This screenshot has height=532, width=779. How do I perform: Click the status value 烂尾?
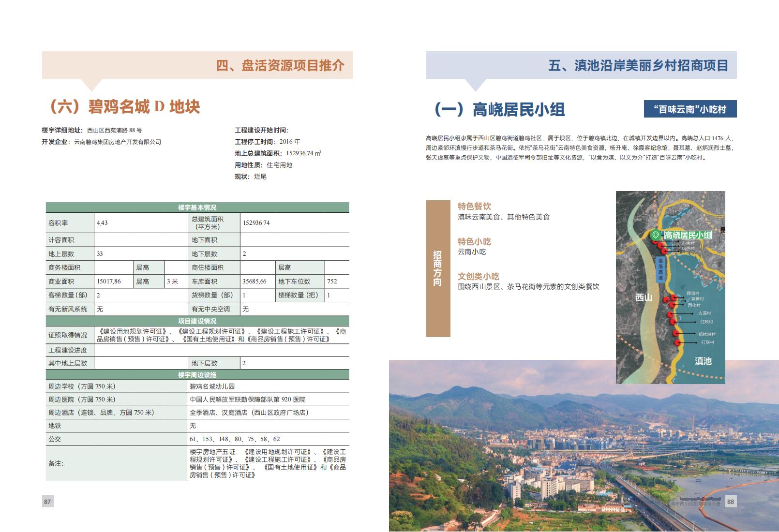point(260,177)
